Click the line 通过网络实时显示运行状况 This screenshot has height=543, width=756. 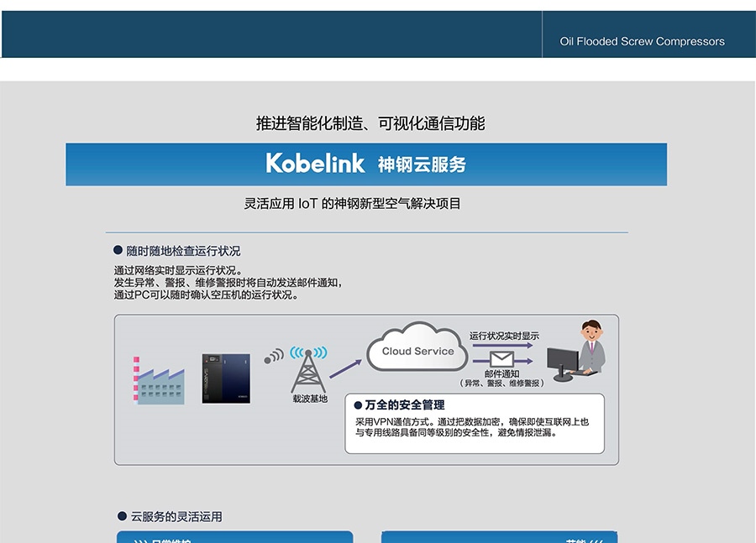pos(178,270)
